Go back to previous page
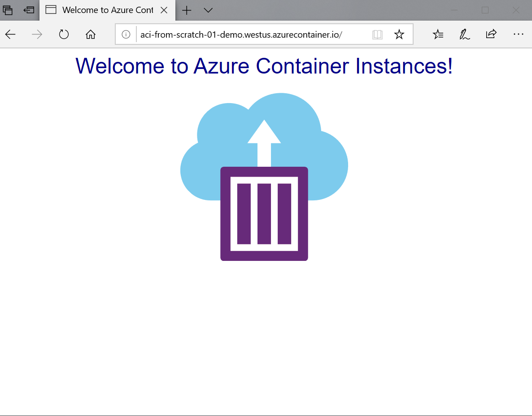532x416 pixels. (x=10, y=34)
